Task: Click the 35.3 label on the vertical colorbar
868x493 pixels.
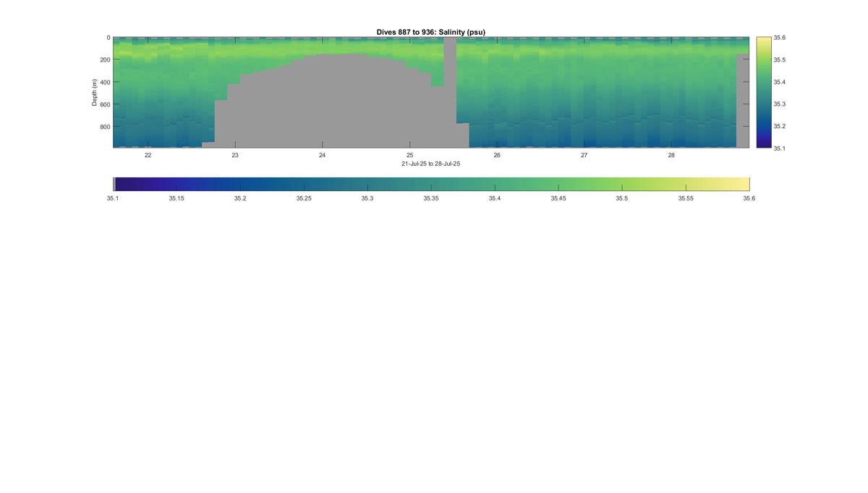Action: pos(780,104)
